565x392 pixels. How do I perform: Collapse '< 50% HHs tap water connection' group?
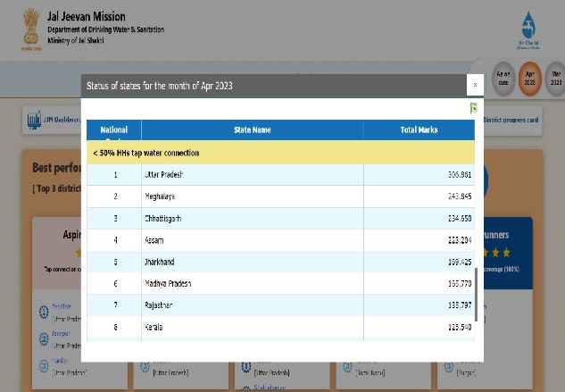click(x=146, y=153)
